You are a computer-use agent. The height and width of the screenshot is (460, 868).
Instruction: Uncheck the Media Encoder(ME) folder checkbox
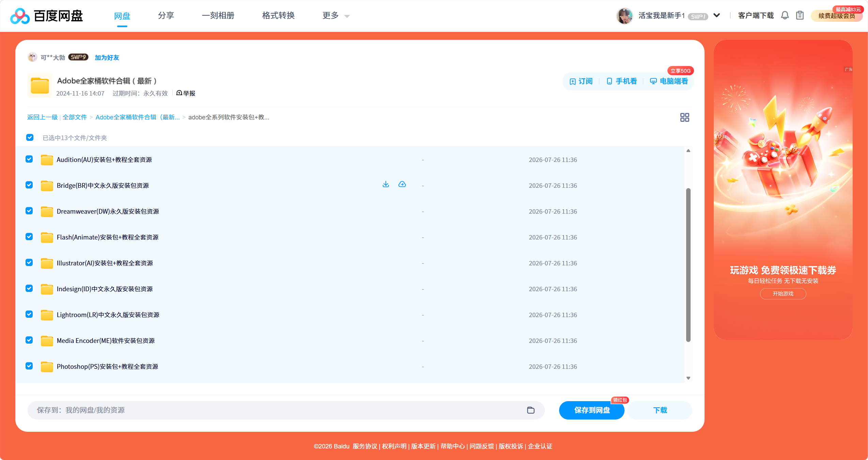tap(29, 340)
